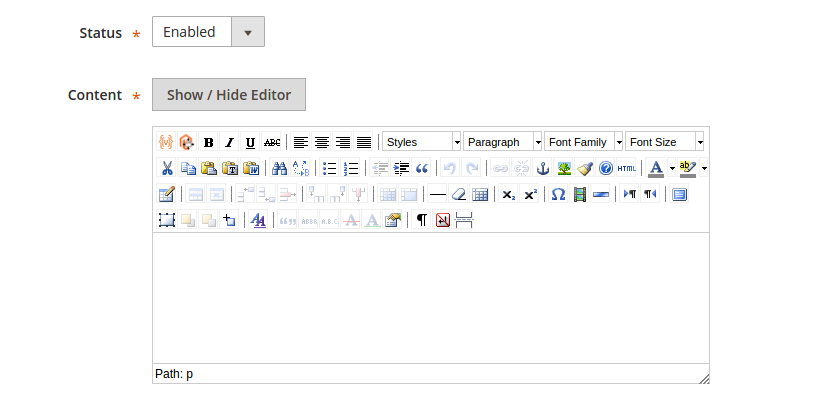The width and height of the screenshot is (830, 412).
Task: Insert a horizontal rule line
Action: (437, 194)
